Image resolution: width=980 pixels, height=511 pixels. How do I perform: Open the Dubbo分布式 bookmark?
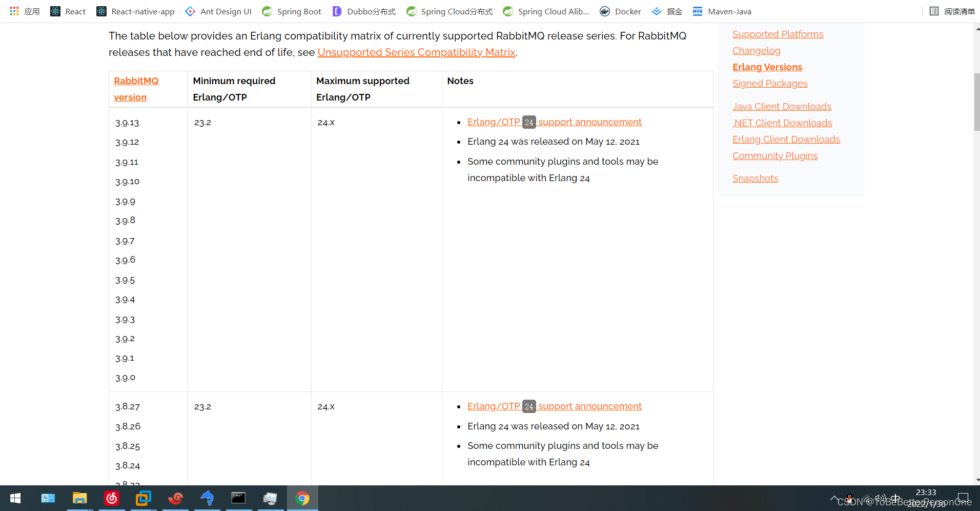point(364,11)
